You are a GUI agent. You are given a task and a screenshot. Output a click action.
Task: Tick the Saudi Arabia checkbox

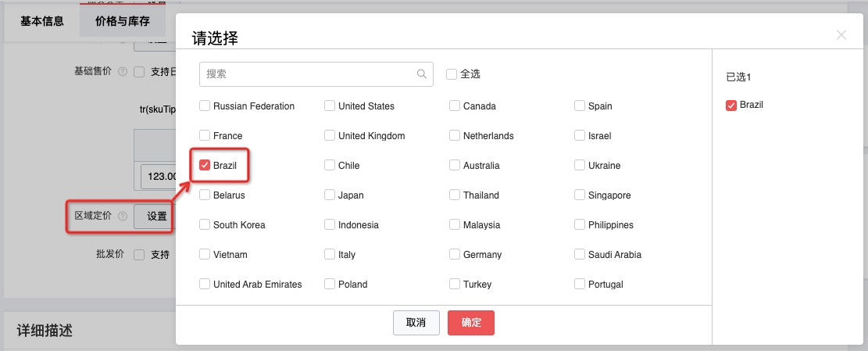click(580, 255)
